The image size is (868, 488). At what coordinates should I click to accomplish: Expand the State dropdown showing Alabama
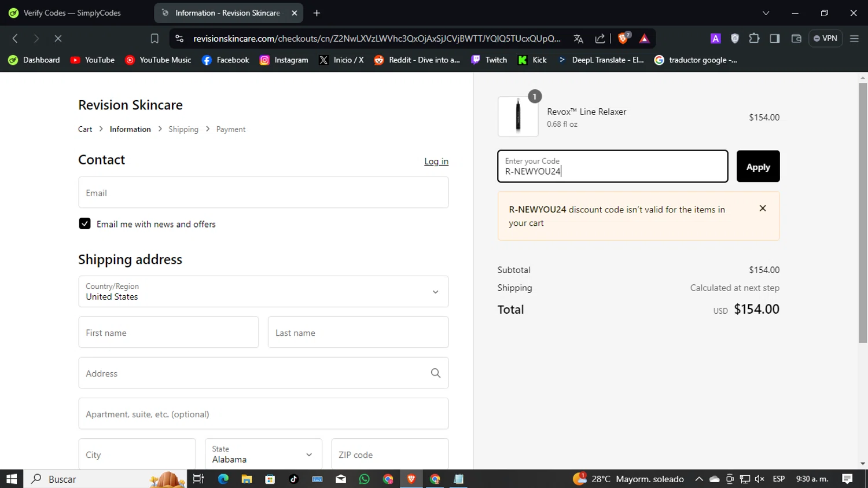point(263,454)
